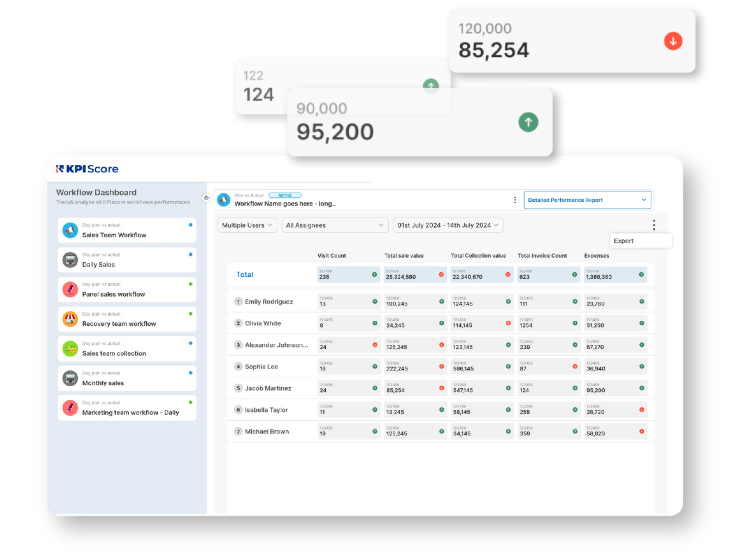Click the name Emily Rodriguez
Image resolution: width=752 pixels, height=560 pixels.
269,302
